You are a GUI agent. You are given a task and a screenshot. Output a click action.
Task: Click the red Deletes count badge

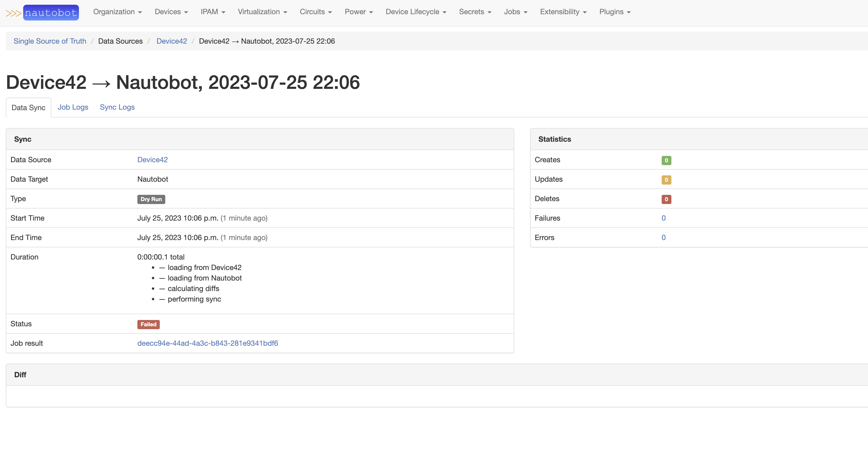coord(666,199)
